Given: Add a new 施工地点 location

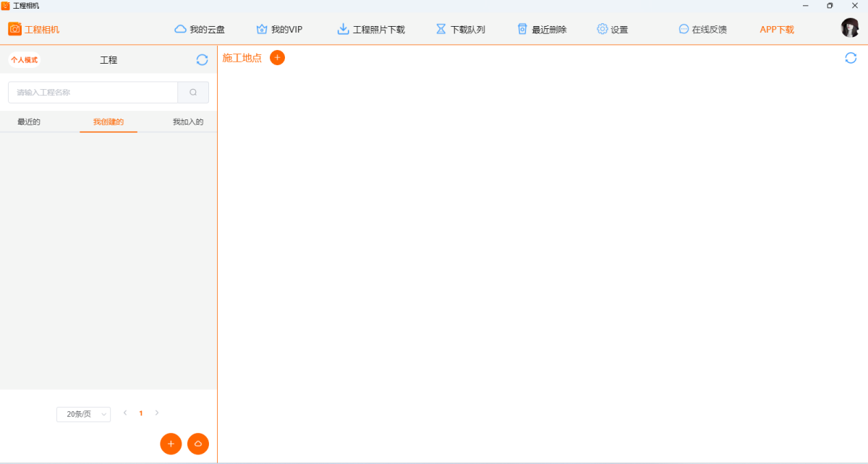Looking at the screenshot, I should 277,58.
